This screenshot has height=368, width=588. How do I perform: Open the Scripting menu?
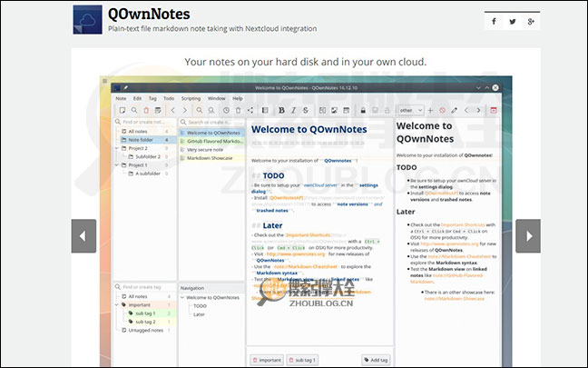(191, 98)
